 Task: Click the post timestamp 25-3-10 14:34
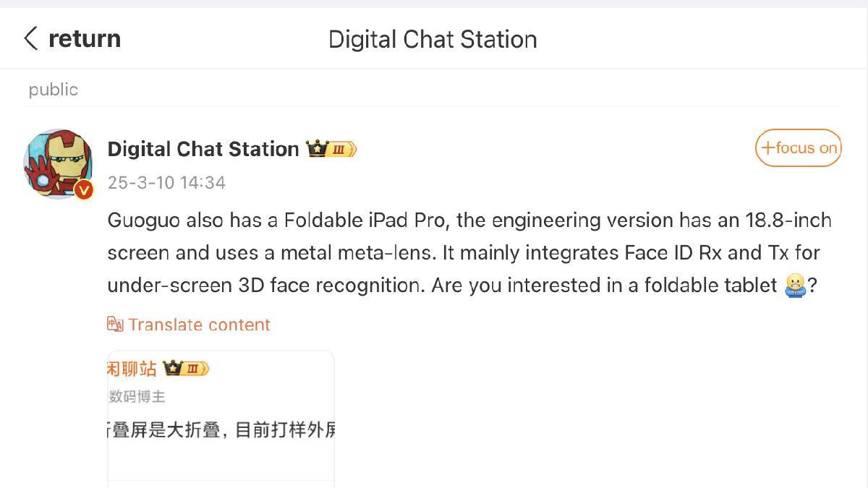(x=166, y=183)
